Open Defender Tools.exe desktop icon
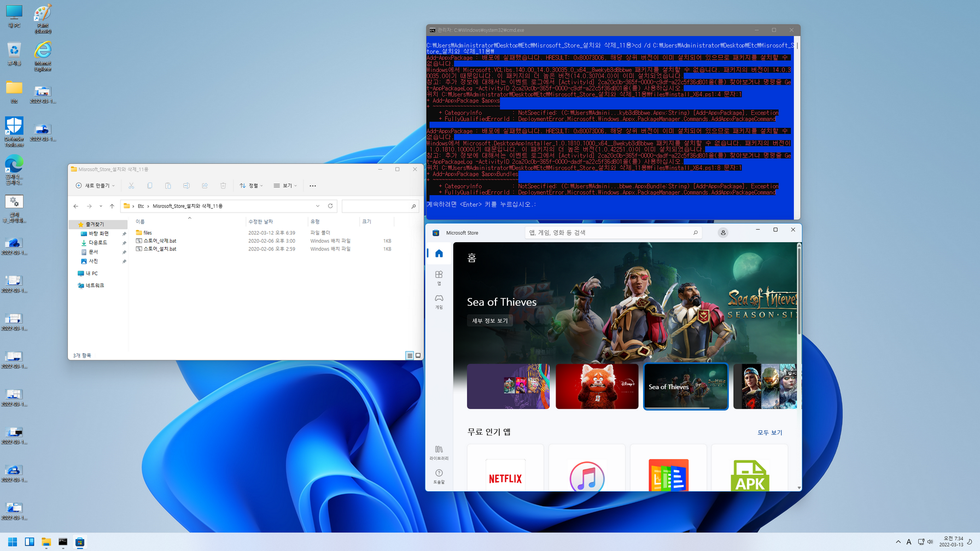 point(14,132)
